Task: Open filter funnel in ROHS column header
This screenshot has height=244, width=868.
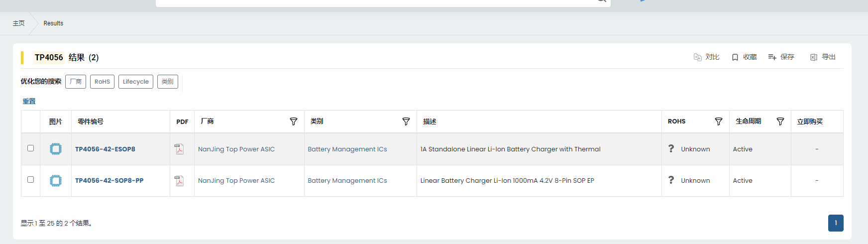Action: click(x=719, y=122)
